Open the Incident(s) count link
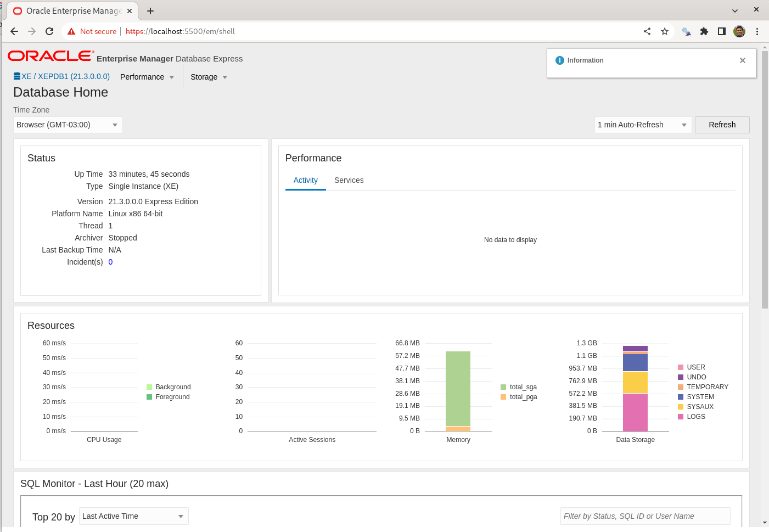Screen dimensions: 769x532 click(110, 262)
